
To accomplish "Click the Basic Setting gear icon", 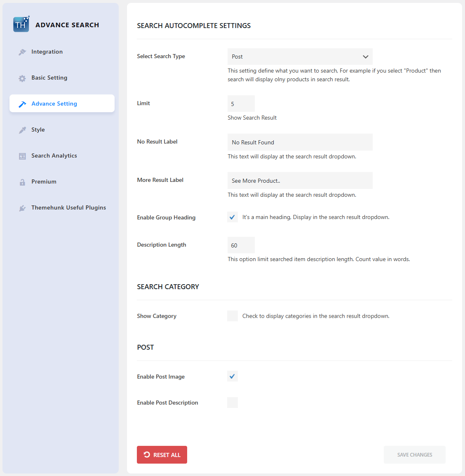I will tap(22, 78).
